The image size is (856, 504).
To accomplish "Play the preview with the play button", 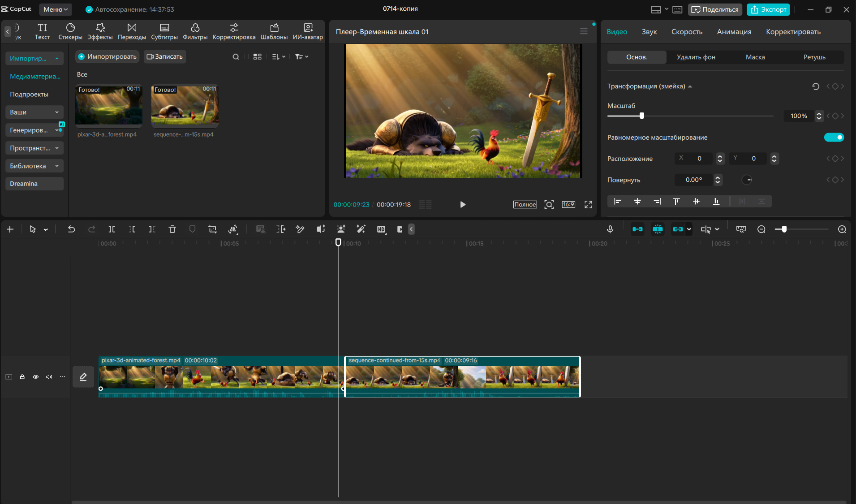I will point(463,205).
